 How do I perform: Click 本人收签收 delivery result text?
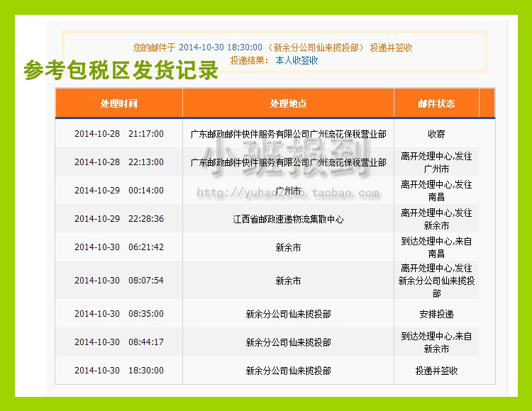click(297, 61)
